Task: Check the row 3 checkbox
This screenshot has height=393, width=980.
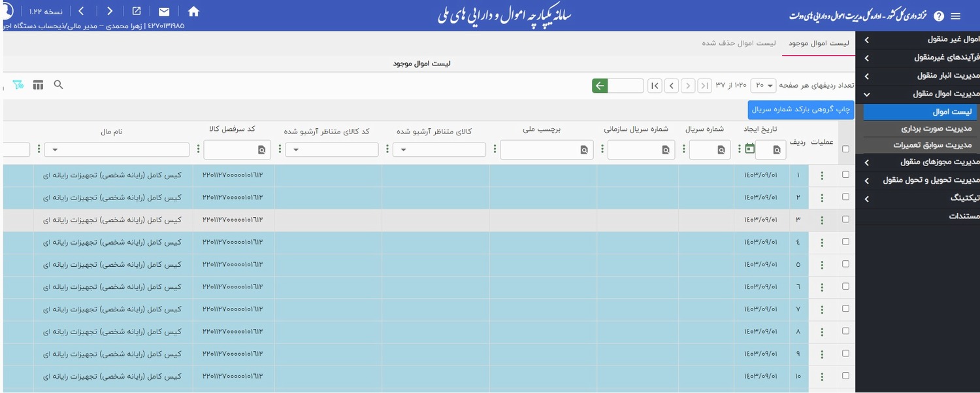Action: click(x=845, y=219)
